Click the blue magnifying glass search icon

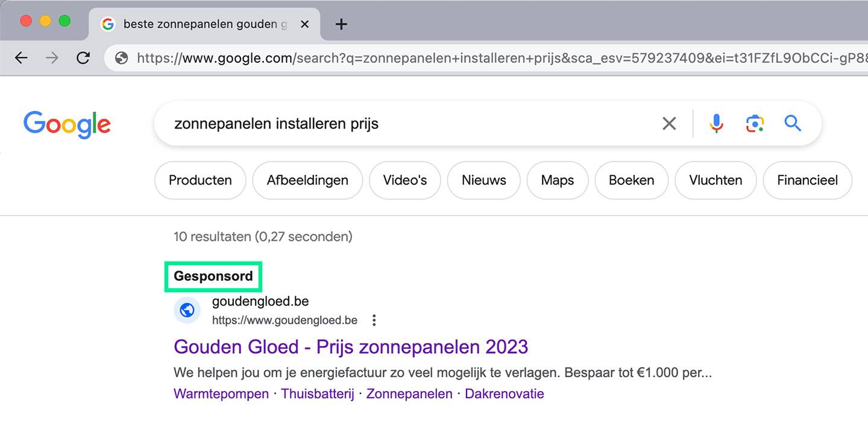pyautogui.click(x=793, y=124)
